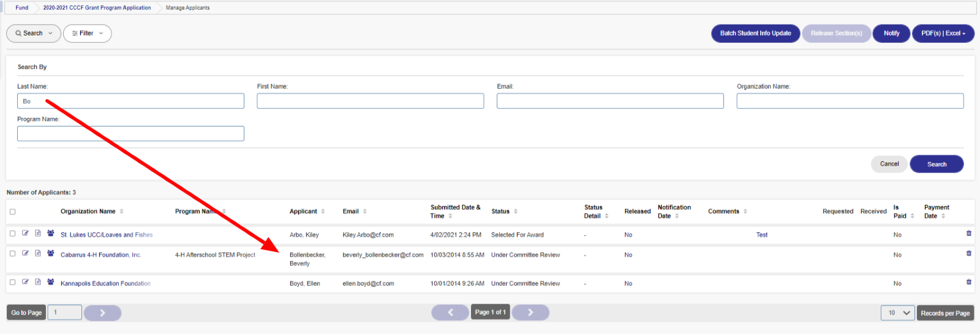980x334 pixels.
Task: Open the PDF(s) | Excel export dropdown
Action: coord(943,34)
